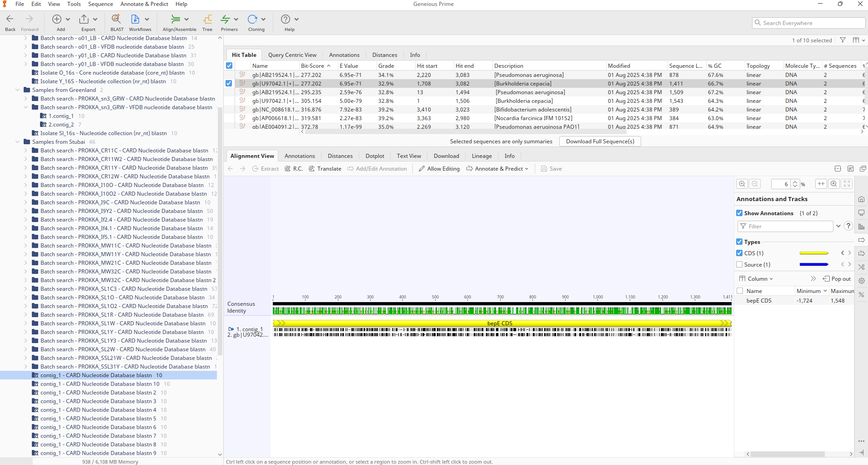Open the Tree builder tool
The height and width of the screenshot is (465, 868).
point(207,19)
